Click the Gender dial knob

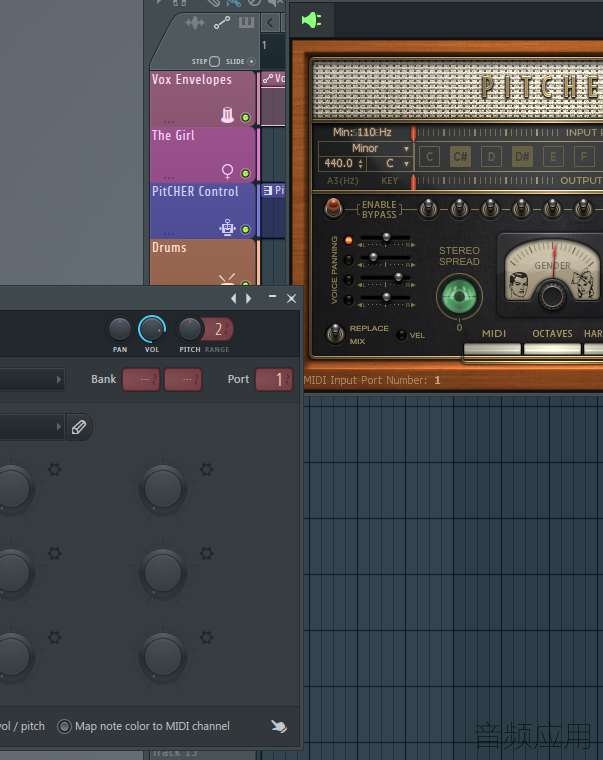click(553, 296)
